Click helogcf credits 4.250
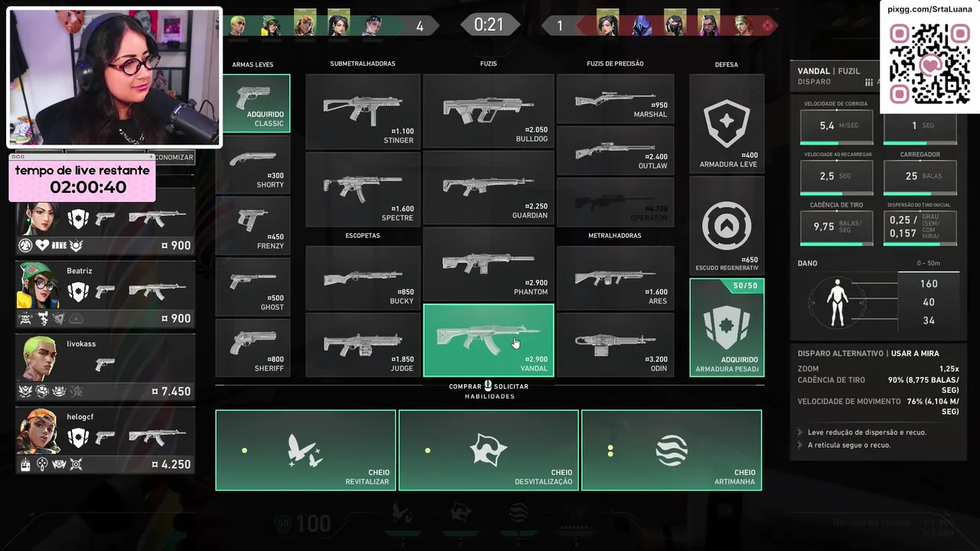The width and height of the screenshot is (980, 551). pyautogui.click(x=171, y=465)
